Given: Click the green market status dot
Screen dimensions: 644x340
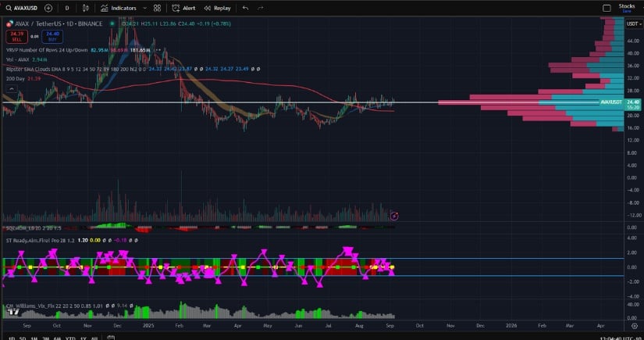Looking at the screenshot, I should [112, 24].
